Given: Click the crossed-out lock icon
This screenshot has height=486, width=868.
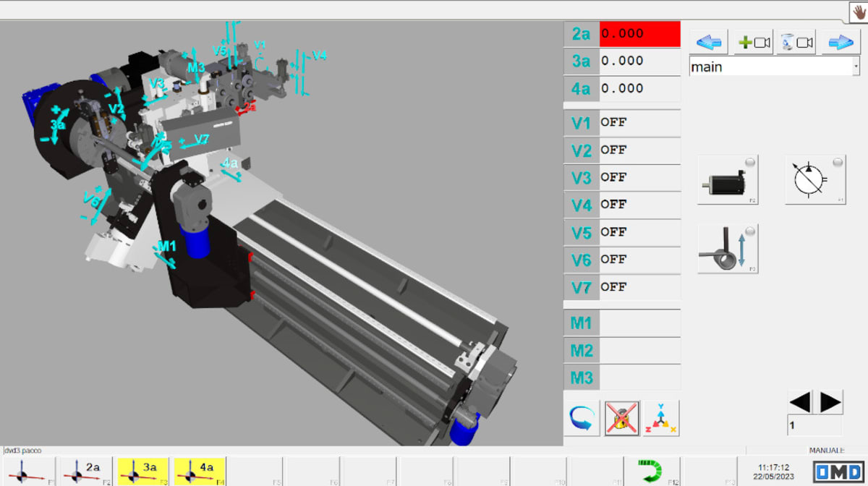Looking at the screenshot, I should point(621,419).
